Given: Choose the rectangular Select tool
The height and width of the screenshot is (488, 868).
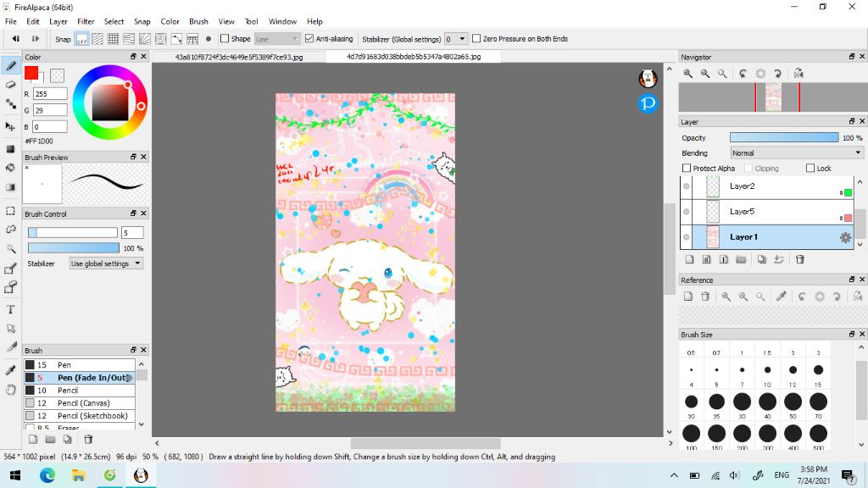Looking at the screenshot, I should [x=10, y=211].
